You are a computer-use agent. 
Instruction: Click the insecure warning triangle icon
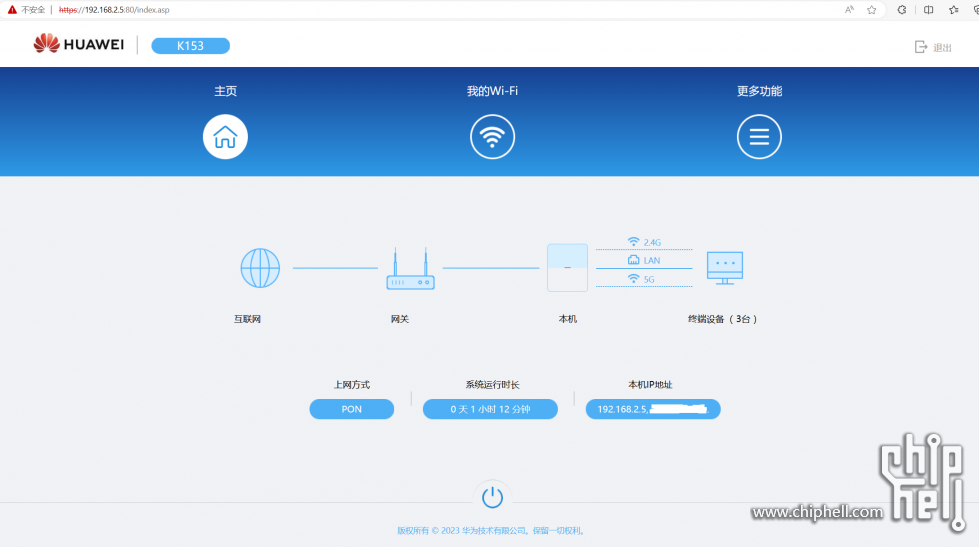(12, 10)
